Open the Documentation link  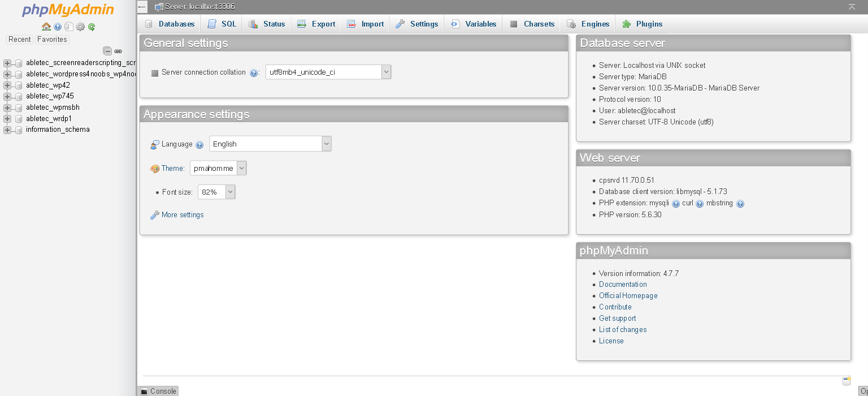[623, 285]
